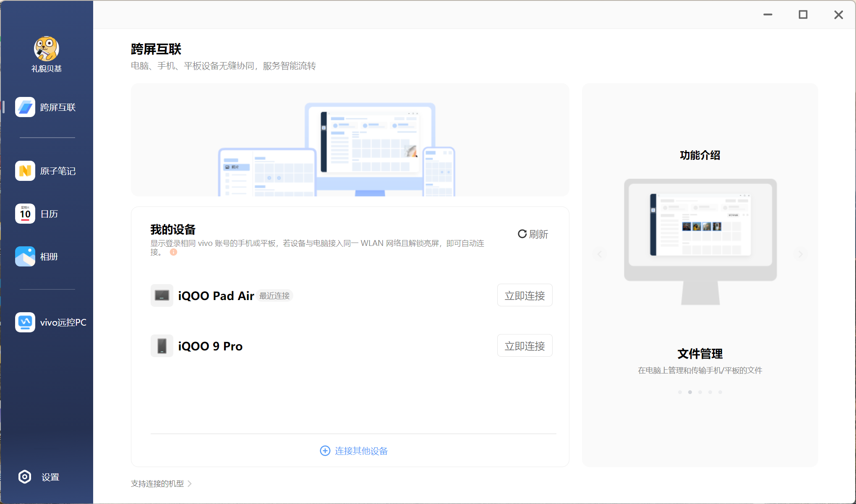
Task: Open the 原子笔记 notes app icon
Action: coord(25,171)
